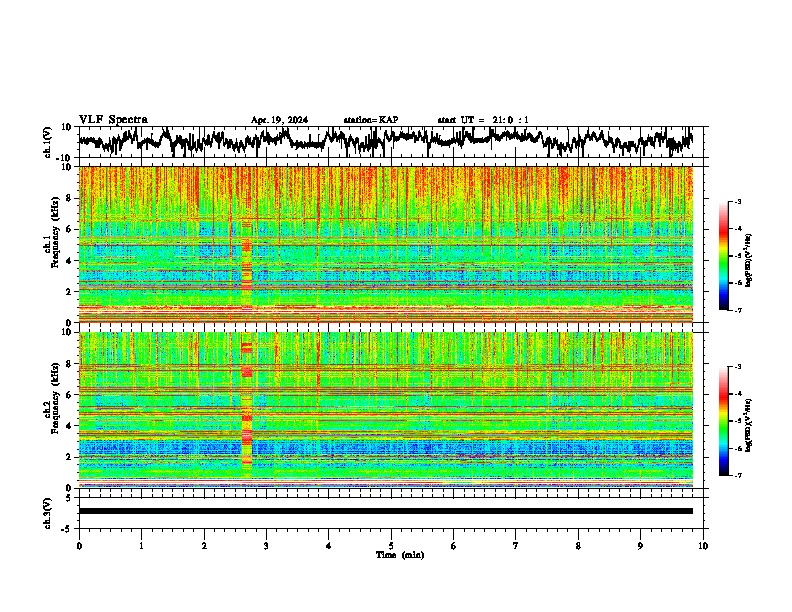Viewport: 792px width, 612px height.
Task: Click the "VLF Spectra" plot title
Action: coord(113,120)
